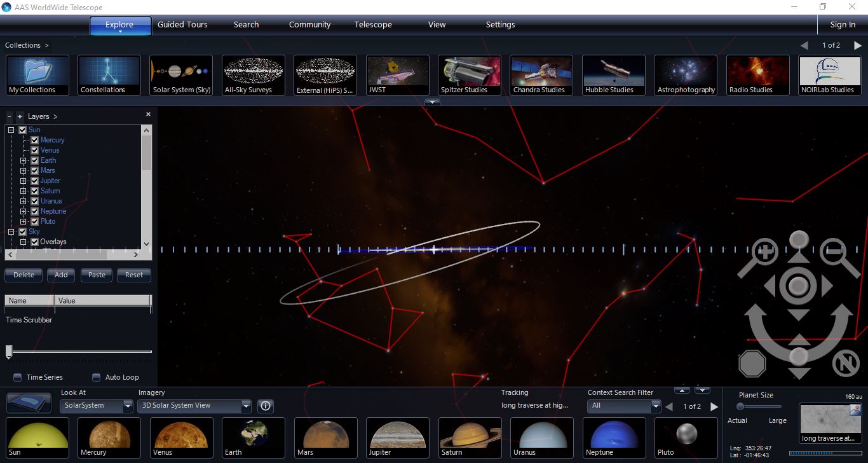Expand the Earth tree node
The height and width of the screenshot is (463, 868).
coord(24,160)
